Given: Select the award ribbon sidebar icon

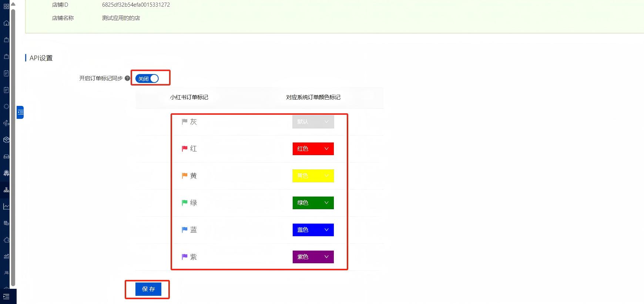Looking at the screenshot, I should [6, 173].
